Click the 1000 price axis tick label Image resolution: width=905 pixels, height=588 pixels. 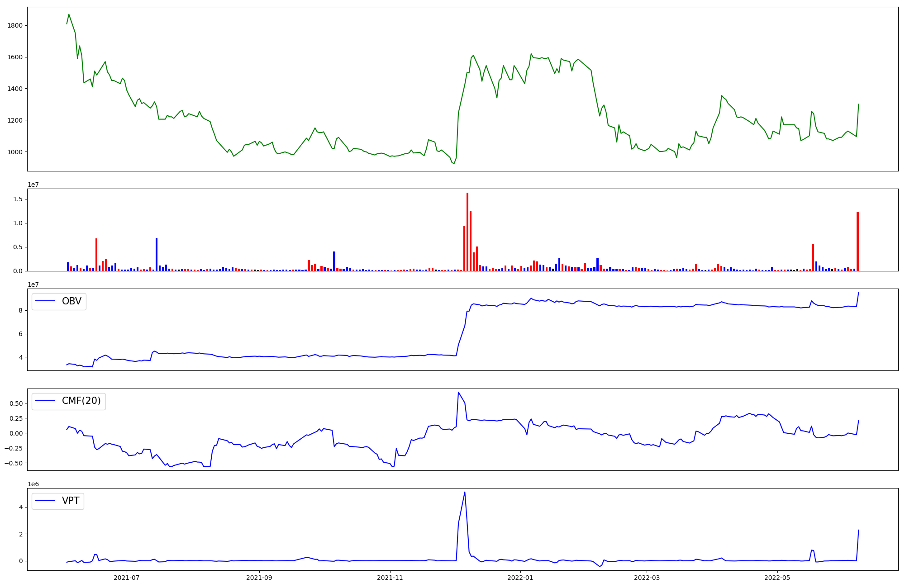(15, 152)
